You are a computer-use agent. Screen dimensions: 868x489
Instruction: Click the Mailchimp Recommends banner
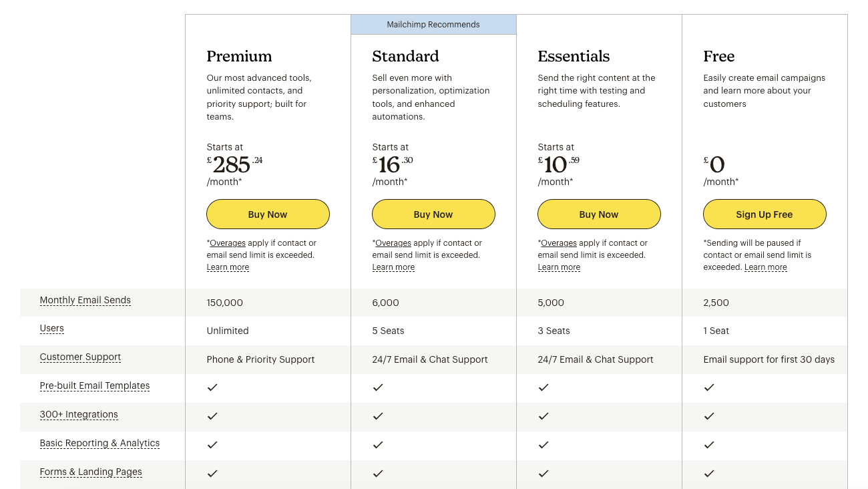433,25
